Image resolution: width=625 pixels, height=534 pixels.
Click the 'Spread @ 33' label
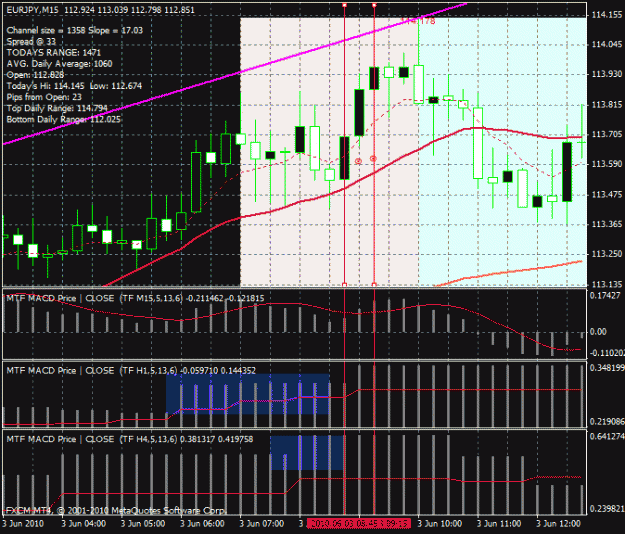point(31,42)
